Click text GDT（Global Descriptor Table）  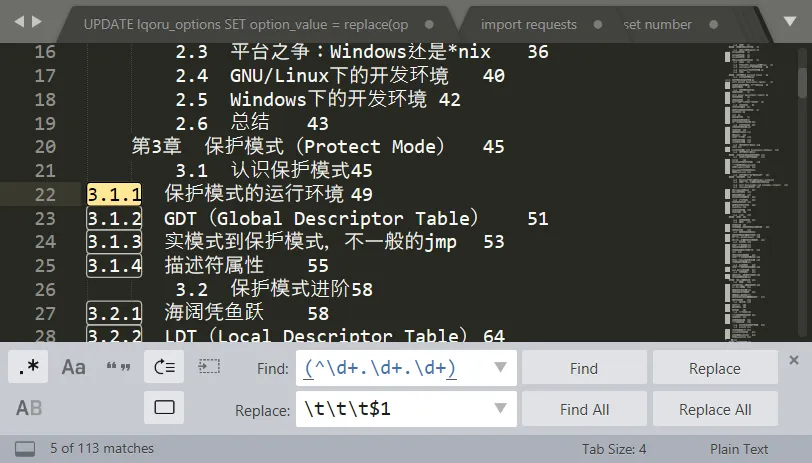[321, 218]
